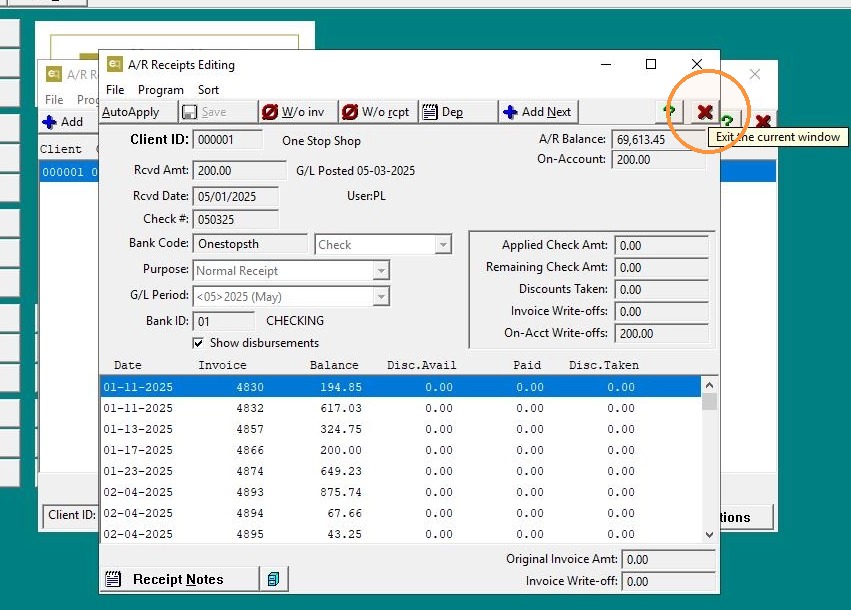Image resolution: width=851 pixels, height=610 pixels.
Task: Click the Client ID field 000001
Action: 227,140
